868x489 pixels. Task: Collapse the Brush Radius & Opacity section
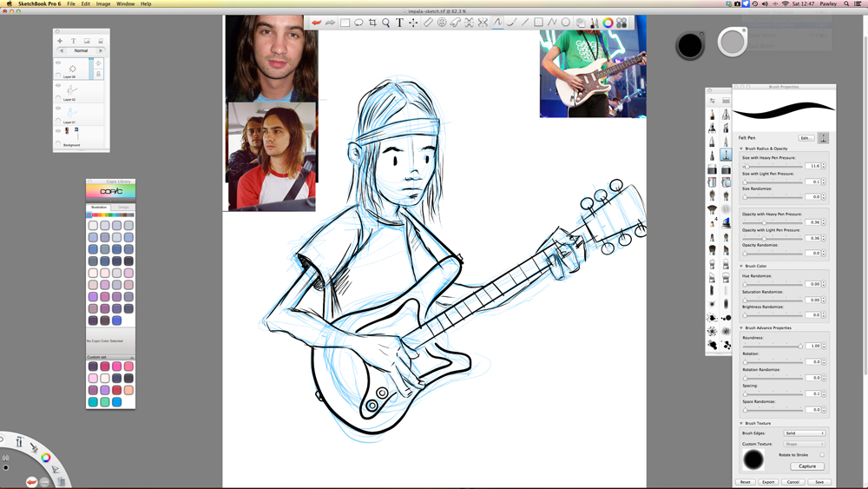pos(741,149)
